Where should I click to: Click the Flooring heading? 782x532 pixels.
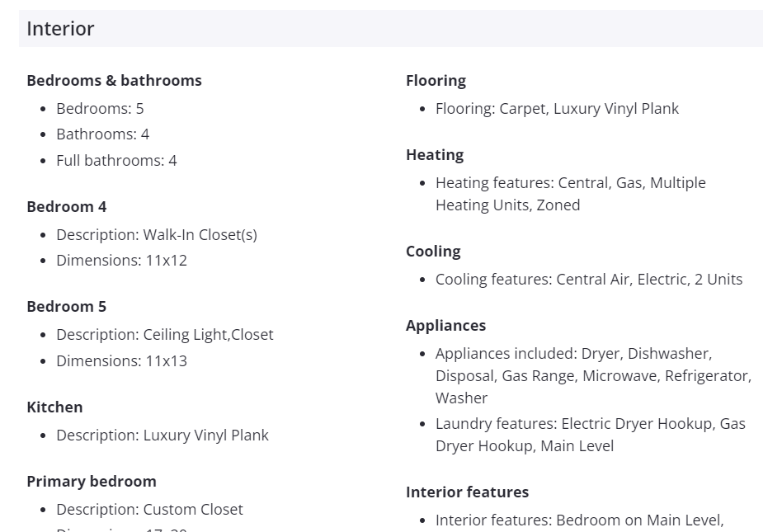(x=436, y=80)
